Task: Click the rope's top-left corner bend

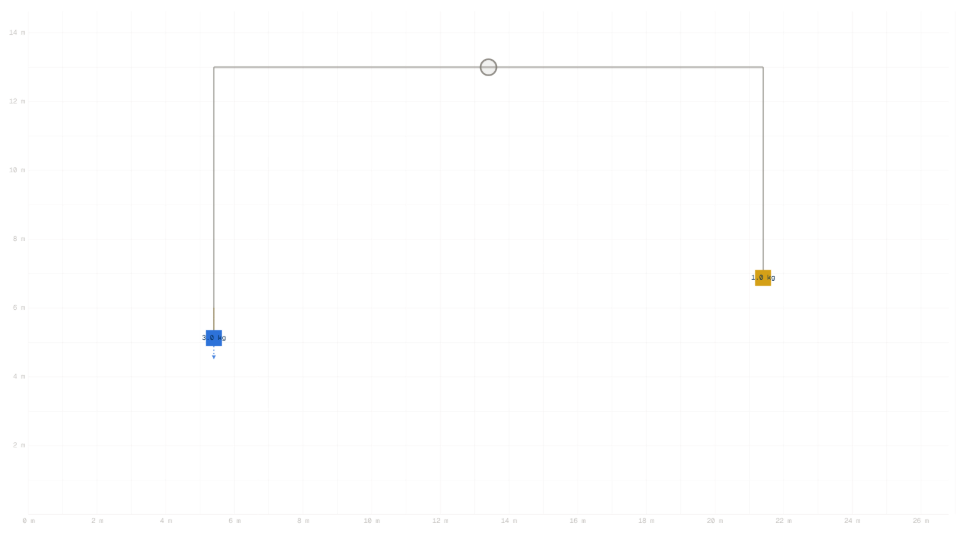Action: 214,67
